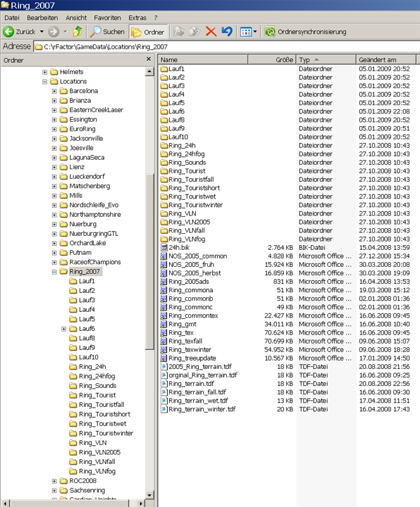The width and height of the screenshot is (420, 507).
Task: Expand the Nuerburg folder tree node
Action: 54,224
